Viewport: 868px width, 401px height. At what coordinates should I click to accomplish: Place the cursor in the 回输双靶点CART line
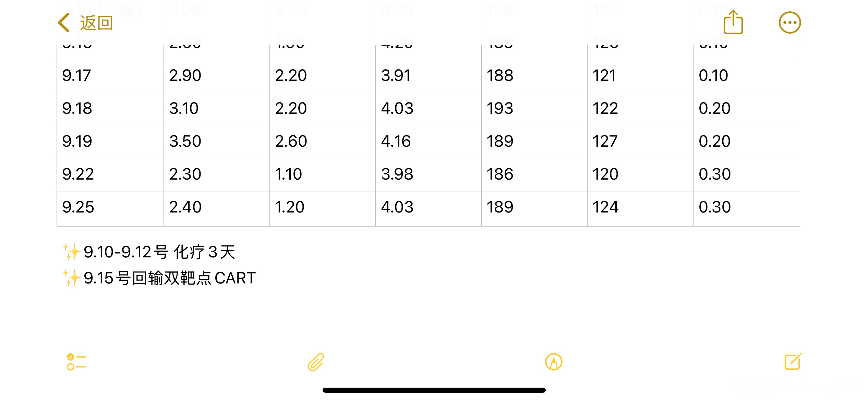coord(170,278)
